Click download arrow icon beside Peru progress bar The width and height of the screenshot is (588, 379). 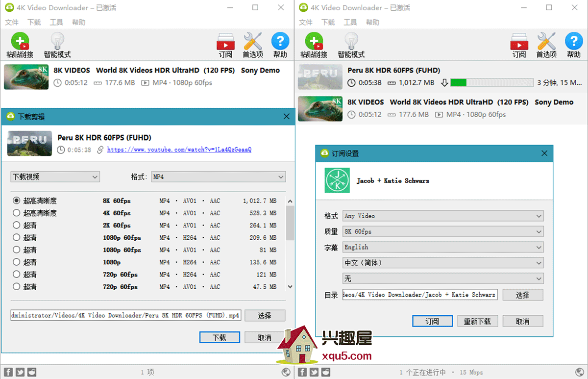click(x=444, y=83)
